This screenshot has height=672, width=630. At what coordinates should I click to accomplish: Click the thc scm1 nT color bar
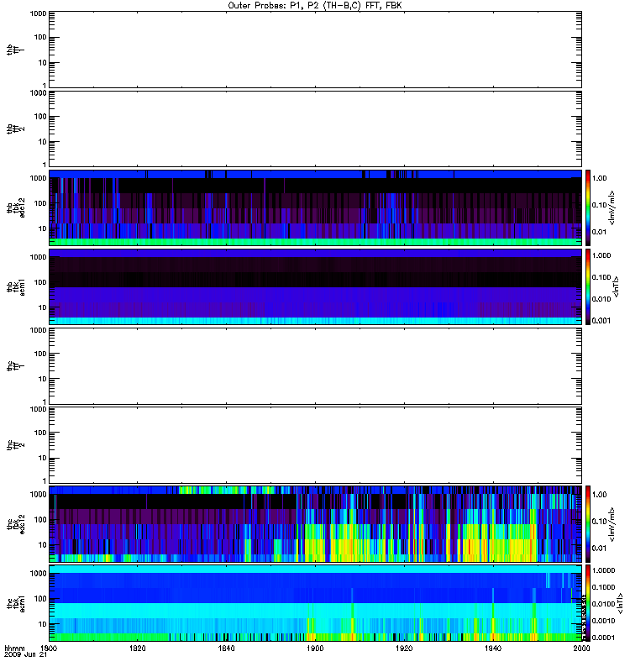[589, 602]
